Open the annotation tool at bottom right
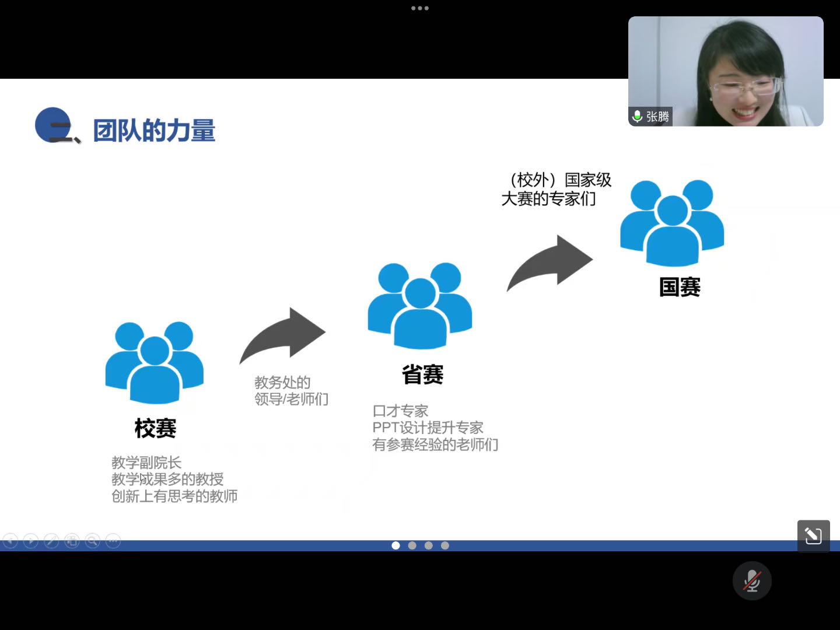Viewport: 840px width, 630px height. 813,535
